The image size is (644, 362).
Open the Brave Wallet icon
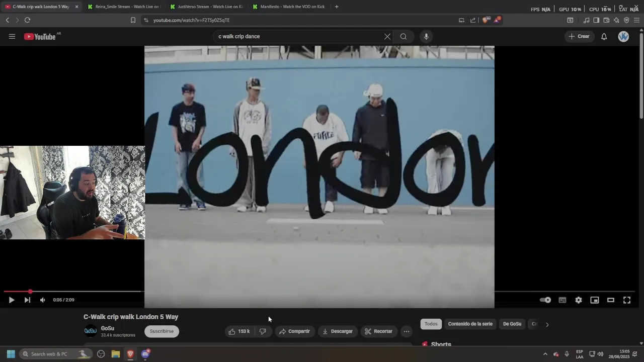[606, 20]
